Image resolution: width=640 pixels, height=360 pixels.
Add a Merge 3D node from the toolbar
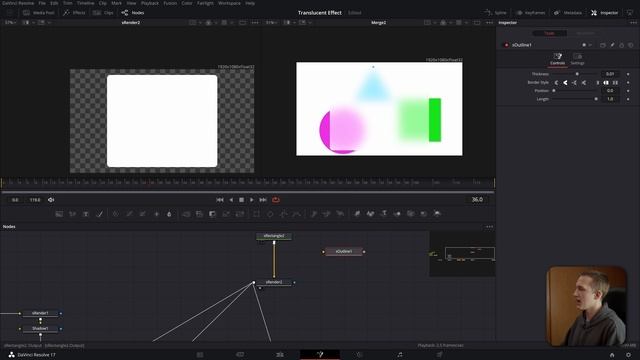click(397, 214)
